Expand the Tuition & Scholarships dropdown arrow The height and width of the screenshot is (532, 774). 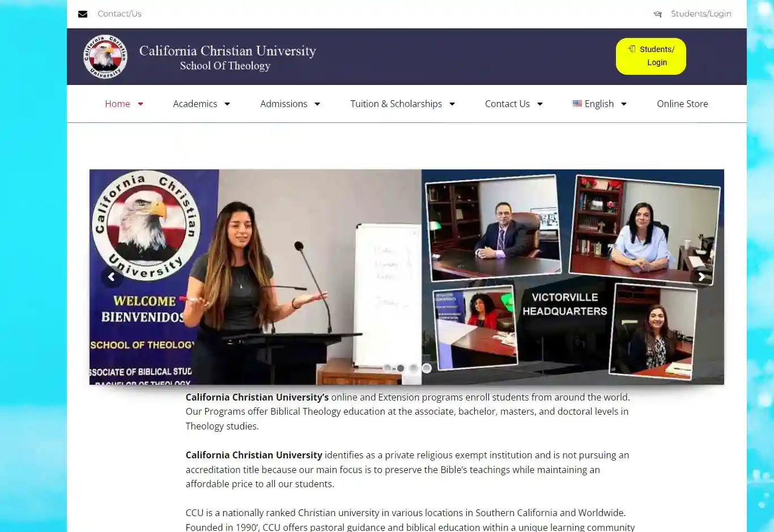point(452,104)
